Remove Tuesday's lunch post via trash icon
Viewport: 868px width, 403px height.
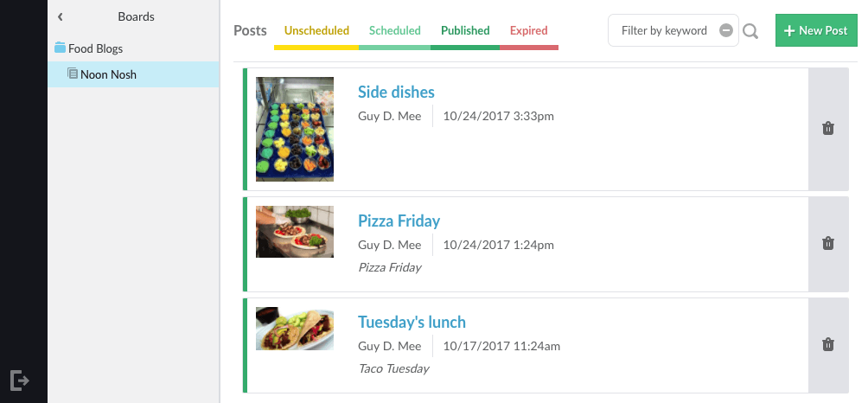[x=828, y=345]
